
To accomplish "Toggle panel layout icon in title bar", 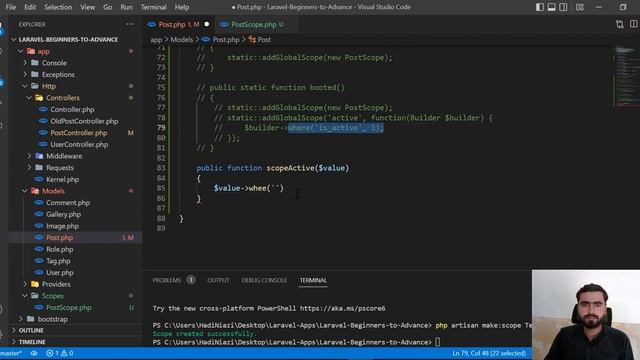I will (551, 7).
